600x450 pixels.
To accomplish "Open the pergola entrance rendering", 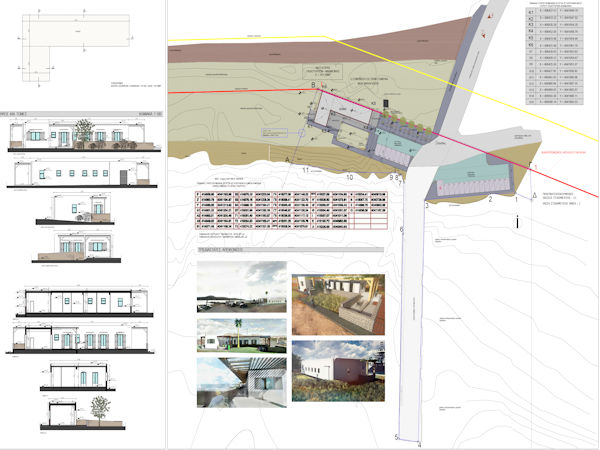I will (x=241, y=382).
